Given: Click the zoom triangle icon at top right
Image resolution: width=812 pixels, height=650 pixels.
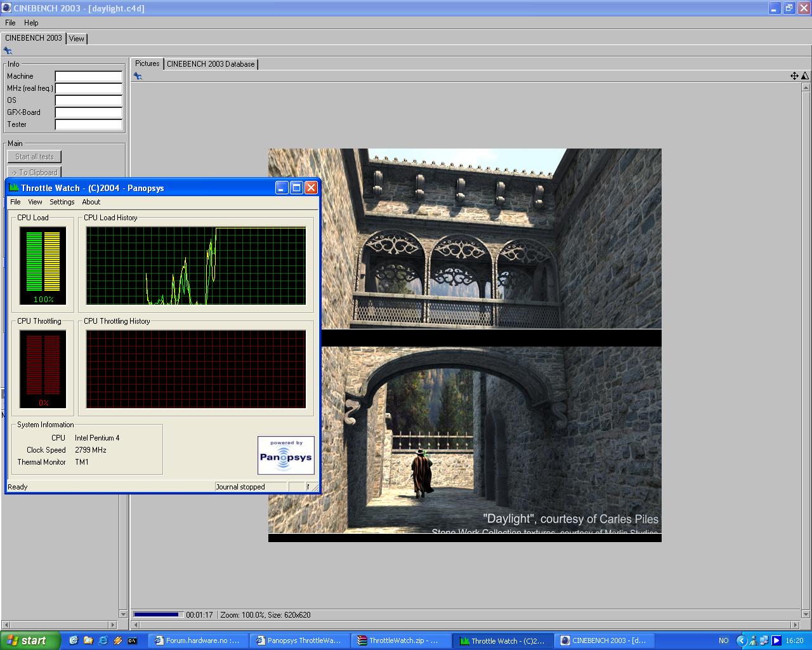Looking at the screenshot, I should click(x=805, y=76).
